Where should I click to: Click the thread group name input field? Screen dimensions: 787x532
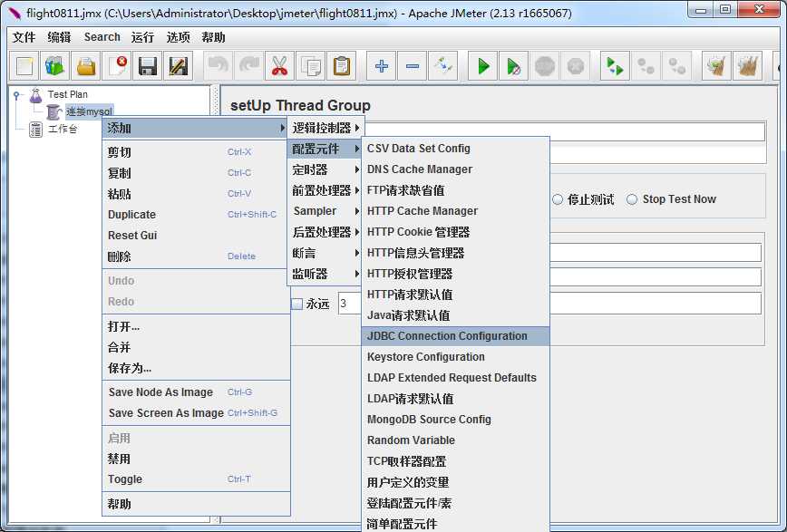pos(564,131)
